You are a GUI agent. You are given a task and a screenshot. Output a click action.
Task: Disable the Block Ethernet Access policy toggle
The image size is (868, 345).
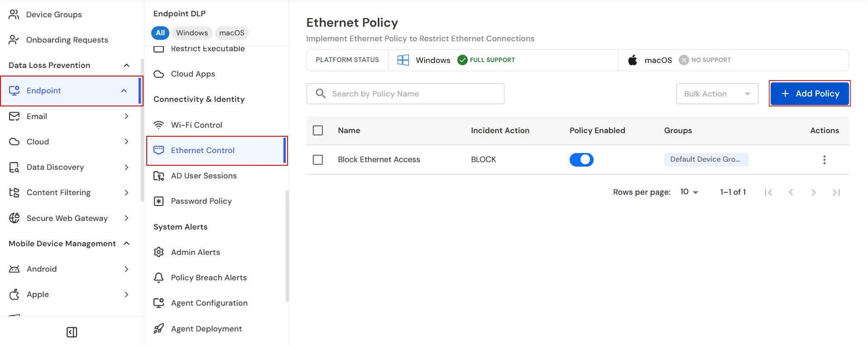coord(581,160)
